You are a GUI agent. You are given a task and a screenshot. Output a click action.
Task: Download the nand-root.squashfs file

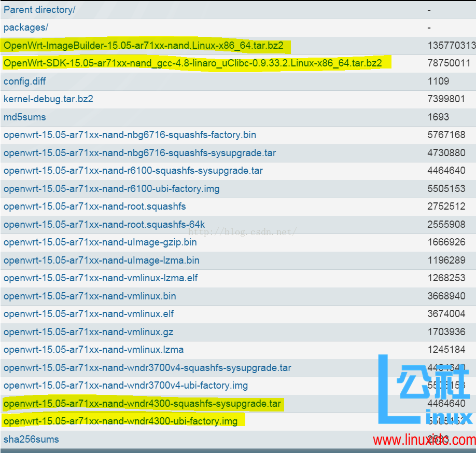click(95, 207)
